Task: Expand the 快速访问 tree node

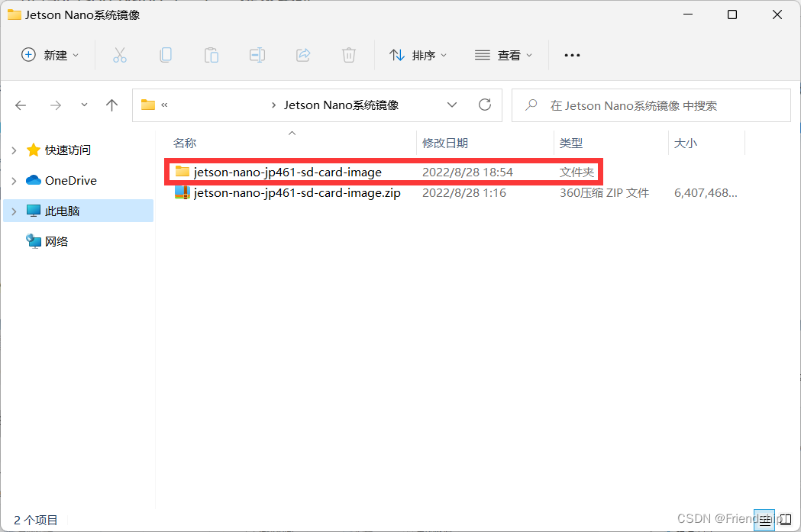Action: [15, 150]
